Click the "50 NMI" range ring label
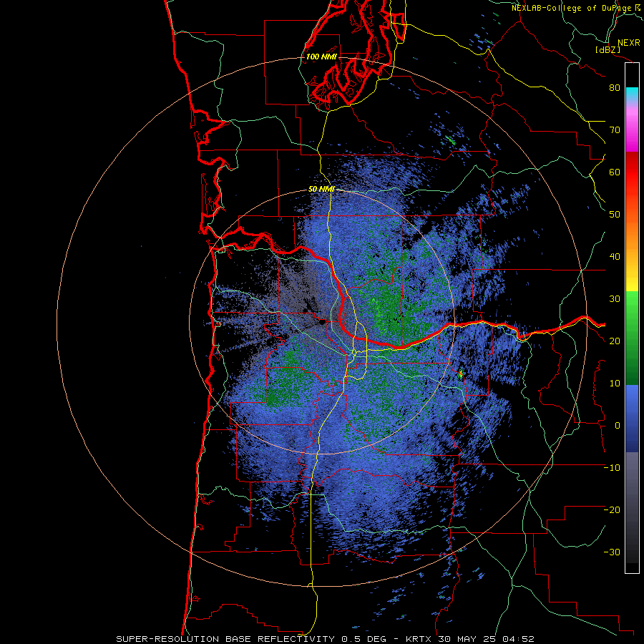Screen dimensions: 644x644 point(321,190)
